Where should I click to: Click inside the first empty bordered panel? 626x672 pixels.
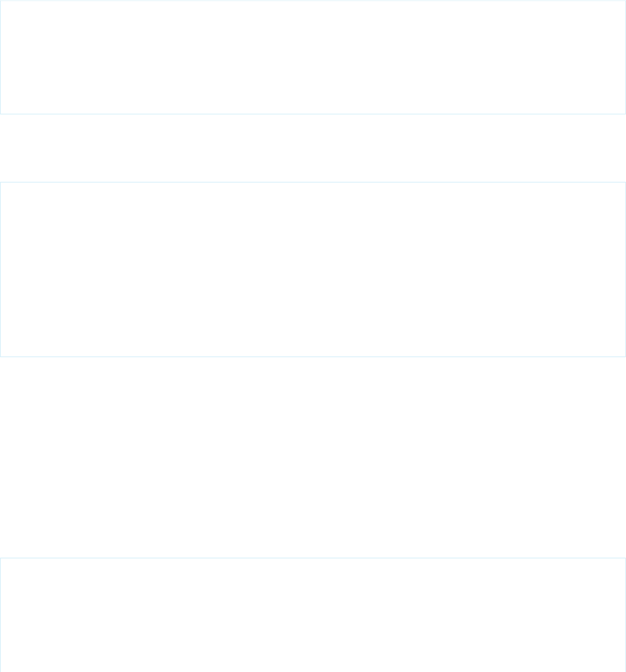click(313, 57)
